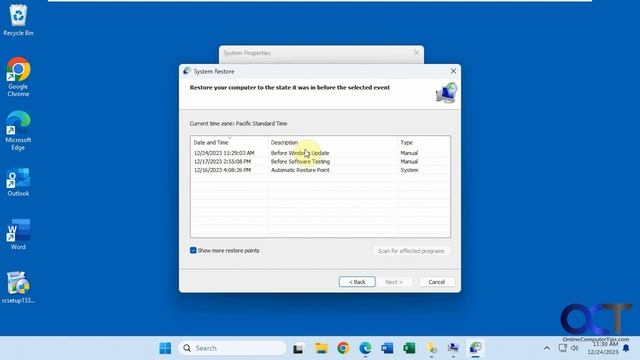Click the Cancel button
The height and width of the screenshot is (360, 640).
tap(436, 282)
